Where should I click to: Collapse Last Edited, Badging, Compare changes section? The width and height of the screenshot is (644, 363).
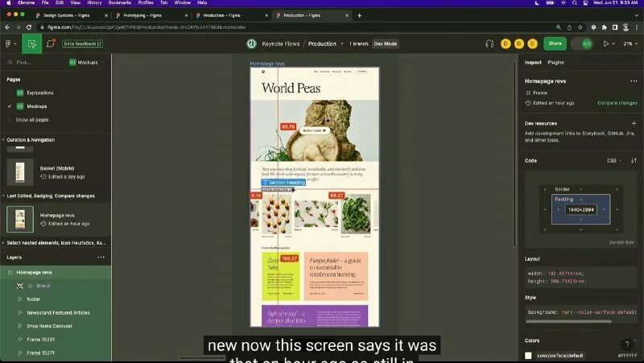[x=3, y=196]
